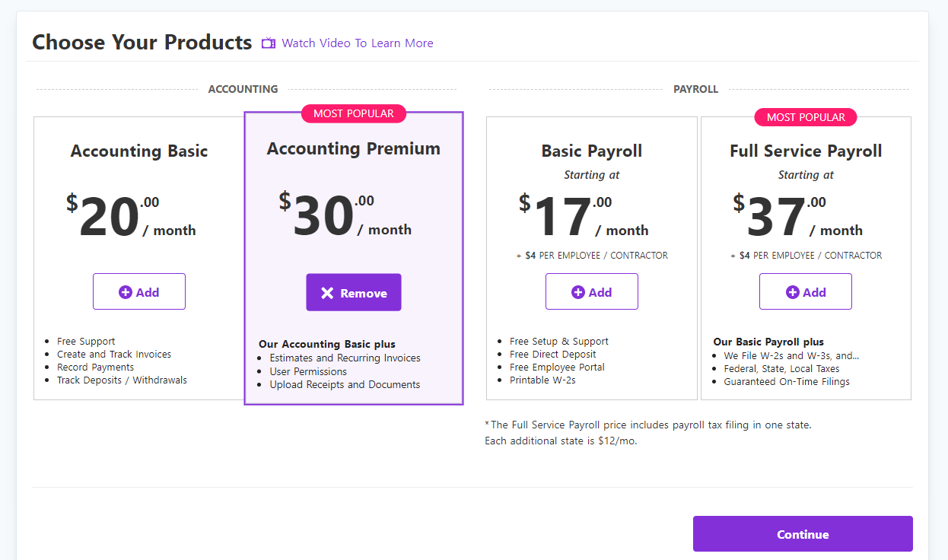The width and height of the screenshot is (948, 560).
Task: Click the plus icon under Accounting Basic
Action: tap(126, 292)
